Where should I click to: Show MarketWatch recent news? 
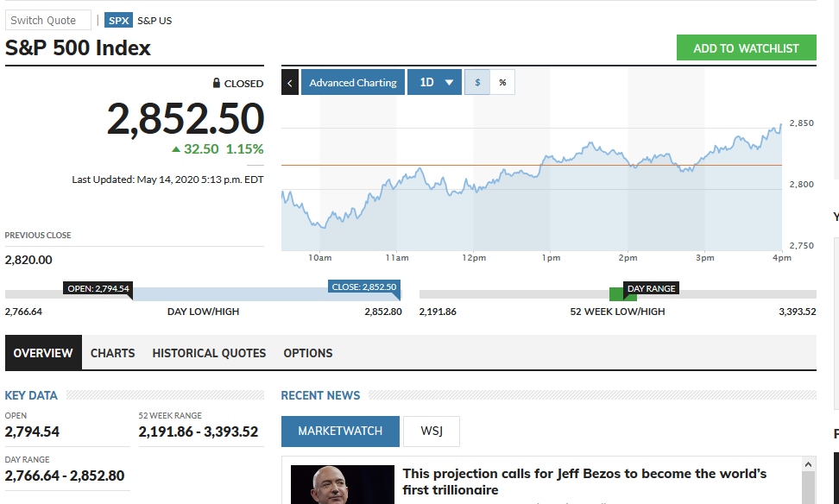click(340, 431)
